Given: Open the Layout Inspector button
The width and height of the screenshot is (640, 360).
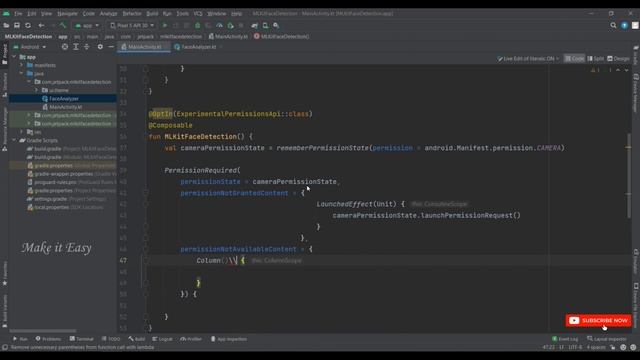Looking at the screenshot, I should [x=608, y=339].
